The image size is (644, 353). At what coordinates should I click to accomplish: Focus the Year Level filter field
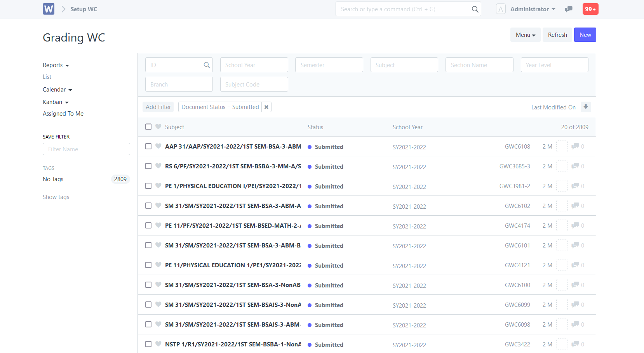point(555,65)
